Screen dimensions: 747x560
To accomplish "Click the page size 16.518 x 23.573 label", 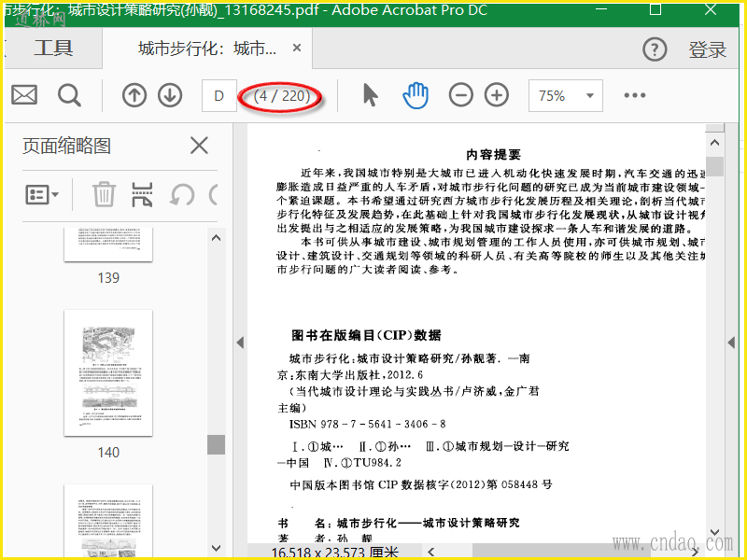I will 334,553.
